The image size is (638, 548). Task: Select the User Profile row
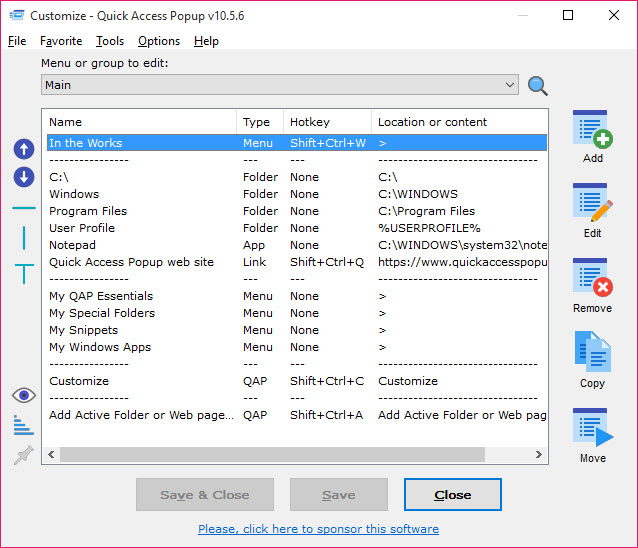[297, 228]
